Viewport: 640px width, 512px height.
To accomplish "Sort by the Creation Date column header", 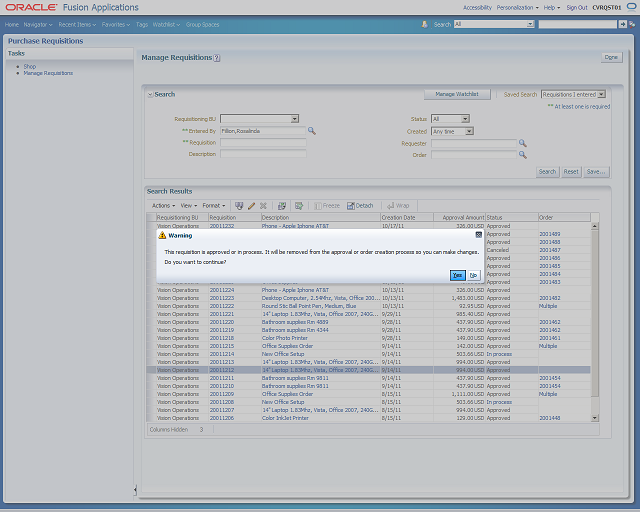I will pyautogui.click(x=407, y=218).
